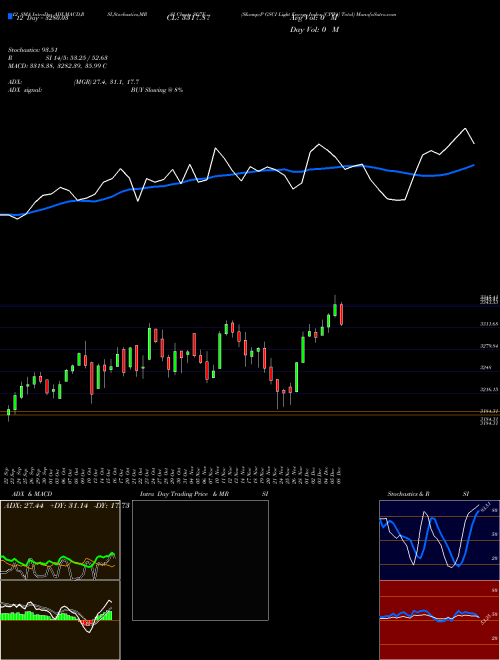Click the 3216.35 price axis label
The image size is (500, 660).
(489, 390)
